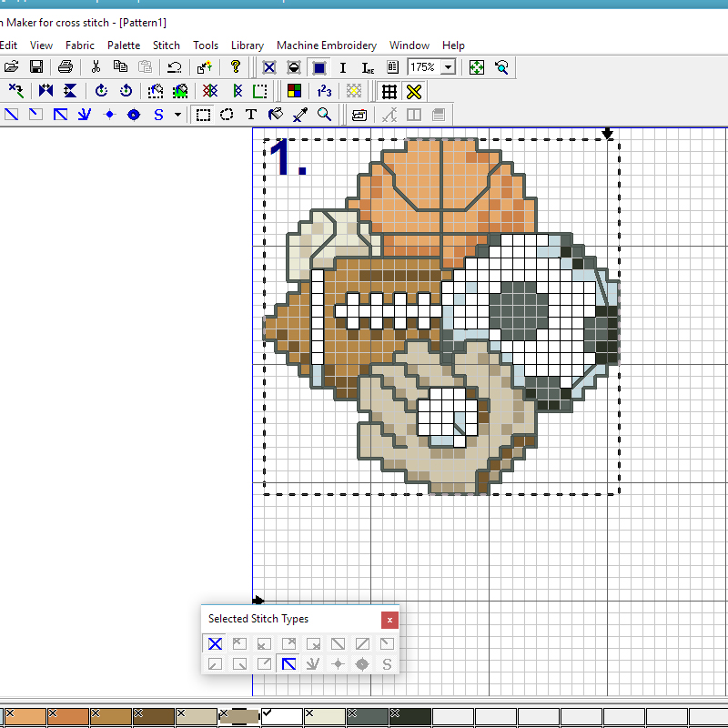The width and height of the screenshot is (728, 728).
Task: Select the eyedropper color picker tool
Action: point(300,115)
